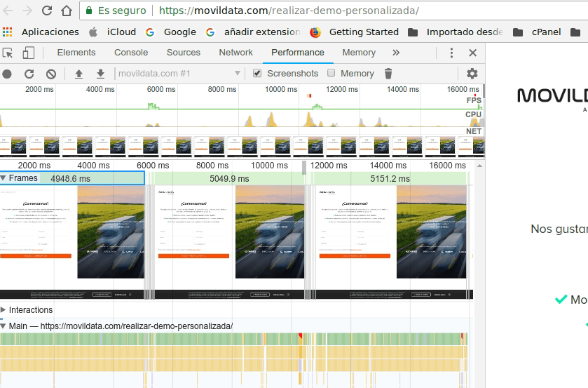This screenshot has width=588, height=388.
Task: Click the green secure padlock icon
Action: (x=89, y=11)
